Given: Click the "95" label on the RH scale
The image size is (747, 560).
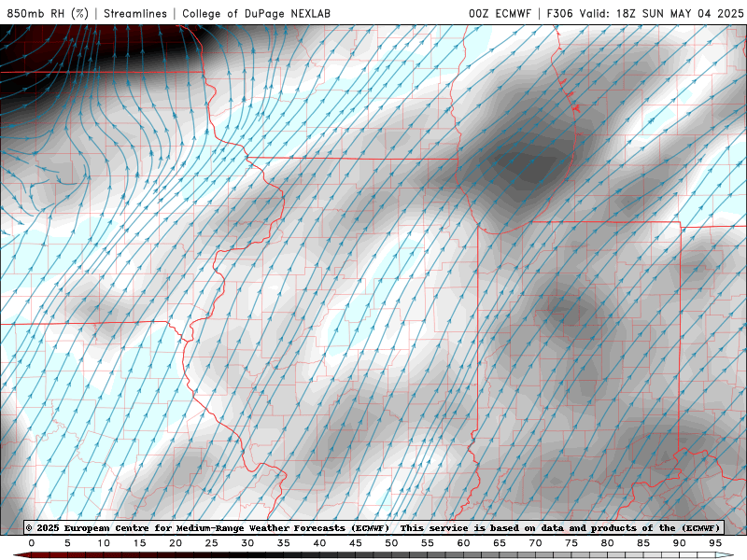Looking at the screenshot, I should coord(715,543).
